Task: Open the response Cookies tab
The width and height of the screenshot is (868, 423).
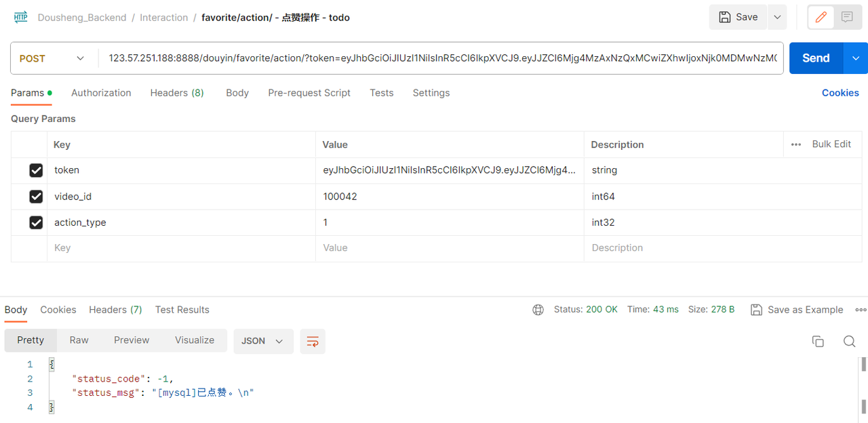Action: [58, 310]
